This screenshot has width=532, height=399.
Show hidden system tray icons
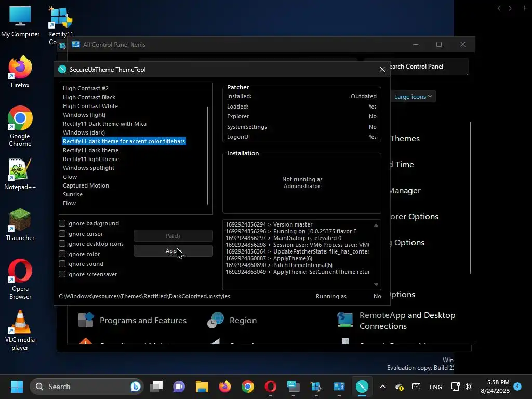[383, 387]
